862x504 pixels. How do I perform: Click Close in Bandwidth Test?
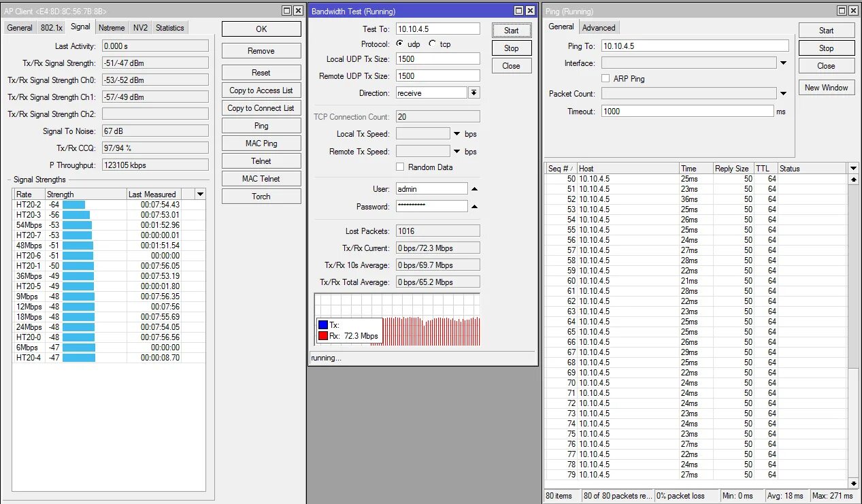coord(512,66)
